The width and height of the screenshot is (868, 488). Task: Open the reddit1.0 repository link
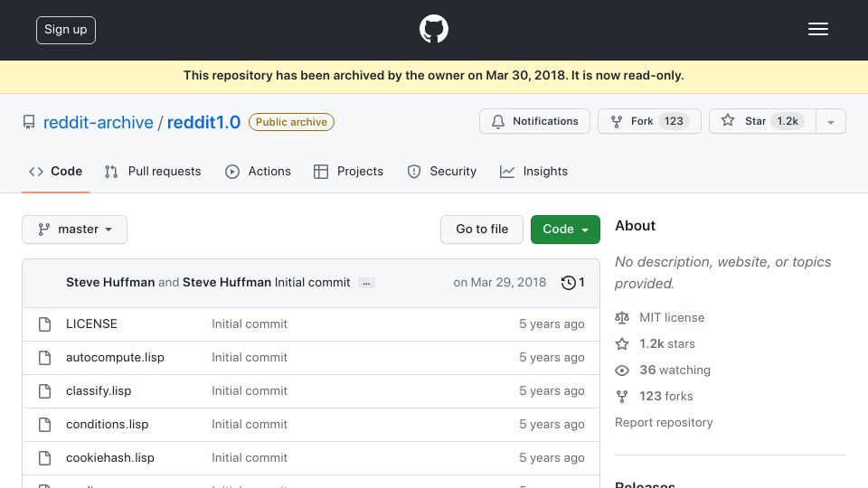pos(203,122)
